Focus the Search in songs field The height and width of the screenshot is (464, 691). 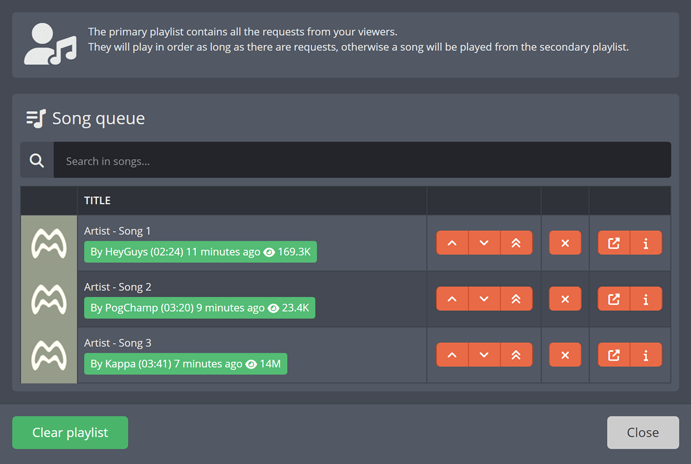click(x=360, y=161)
